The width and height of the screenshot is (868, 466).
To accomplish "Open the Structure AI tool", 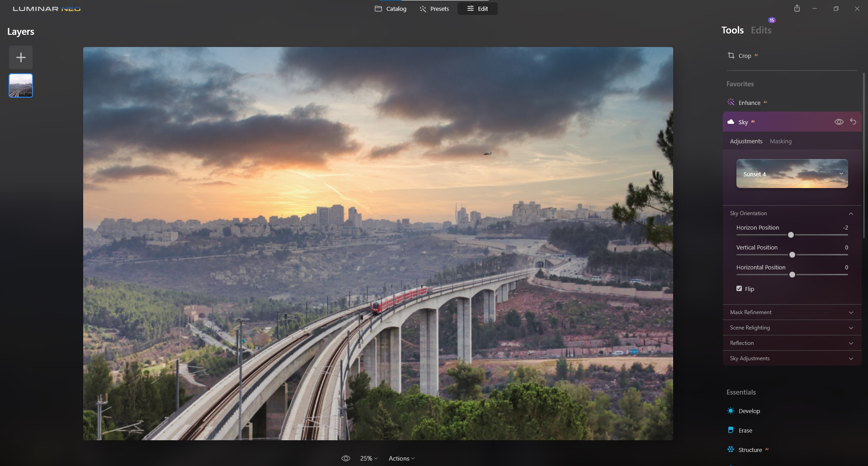I will (x=751, y=450).
